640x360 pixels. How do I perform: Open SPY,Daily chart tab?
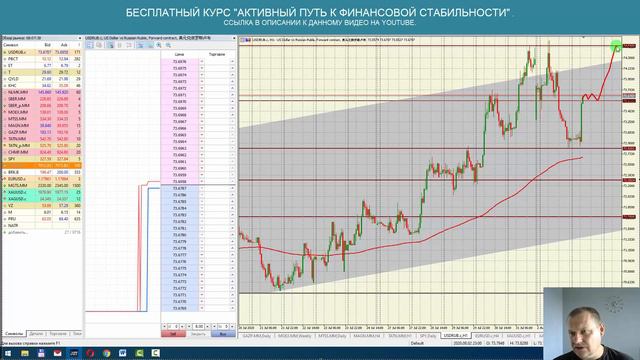pos(428,336)
